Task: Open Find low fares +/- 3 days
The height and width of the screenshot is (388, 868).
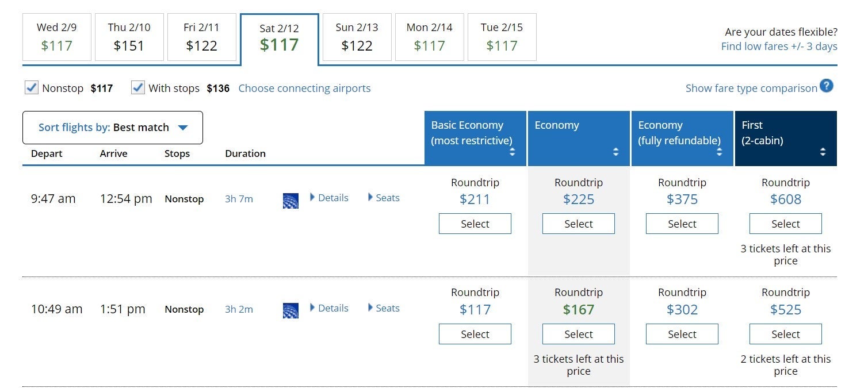Action: click(x=779, y=47)
